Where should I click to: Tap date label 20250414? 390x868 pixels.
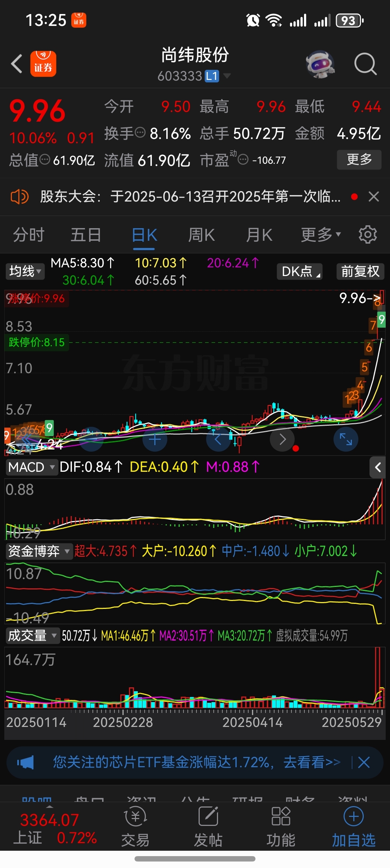(x=252, y=722)
